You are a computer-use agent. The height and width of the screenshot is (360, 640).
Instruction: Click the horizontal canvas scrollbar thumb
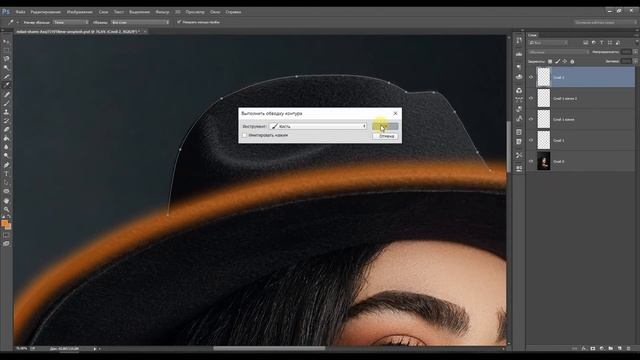[x=269, y=349]
